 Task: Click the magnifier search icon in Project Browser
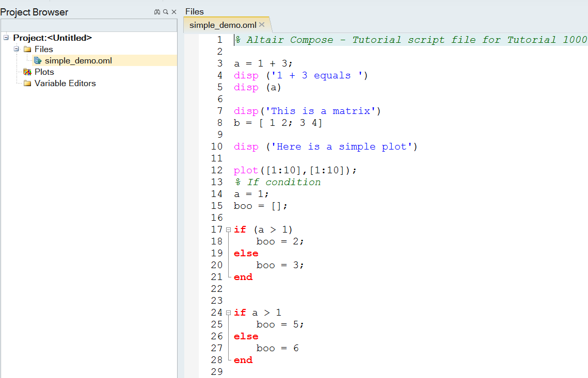(x=165, y=12)
